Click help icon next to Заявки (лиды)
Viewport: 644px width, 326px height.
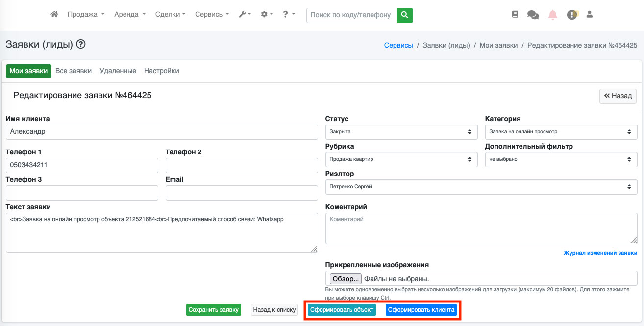[81, 45]
